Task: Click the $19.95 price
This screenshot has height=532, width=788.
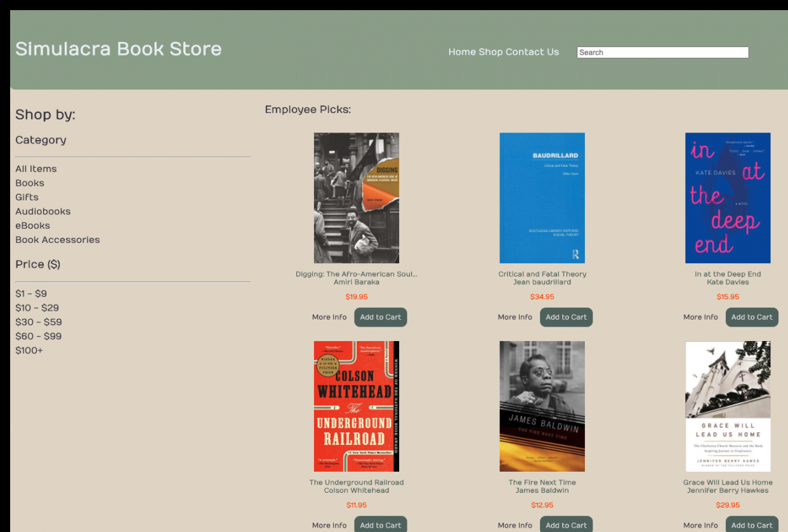Action: (x=357, y=297)
